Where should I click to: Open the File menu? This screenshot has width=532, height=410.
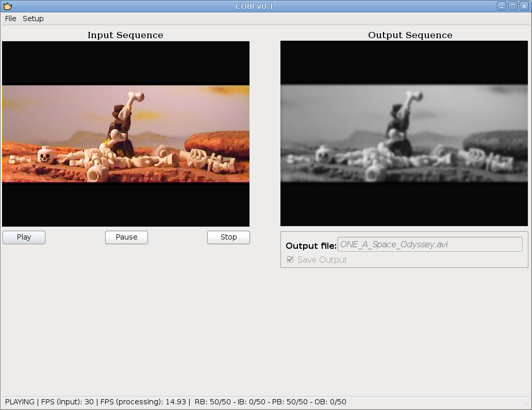[x=10, y=19]
